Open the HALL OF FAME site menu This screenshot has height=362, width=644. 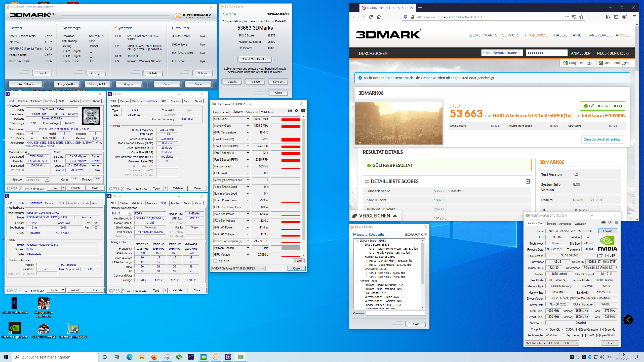pyautogui.click(x=567, y=35)
